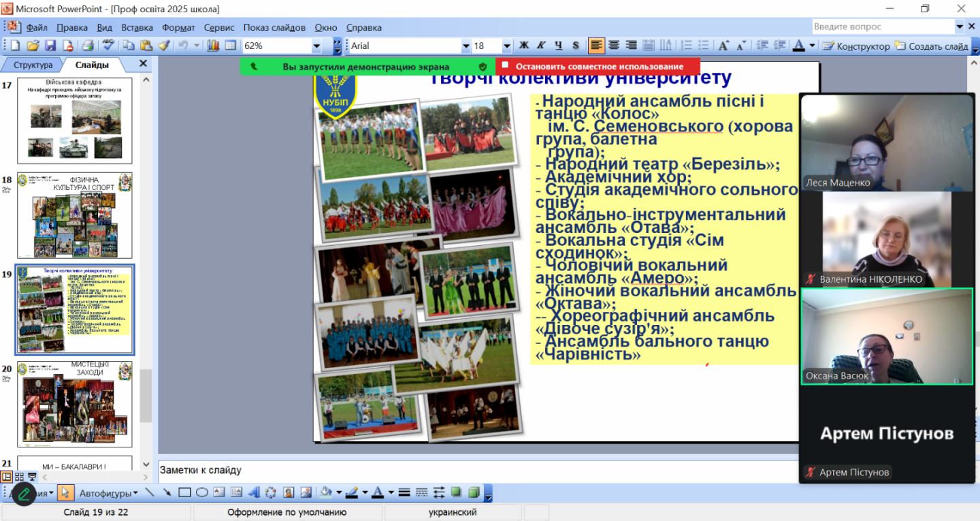Increase the font size
Screen dimensions: 980x521
[x=724, y=46]
